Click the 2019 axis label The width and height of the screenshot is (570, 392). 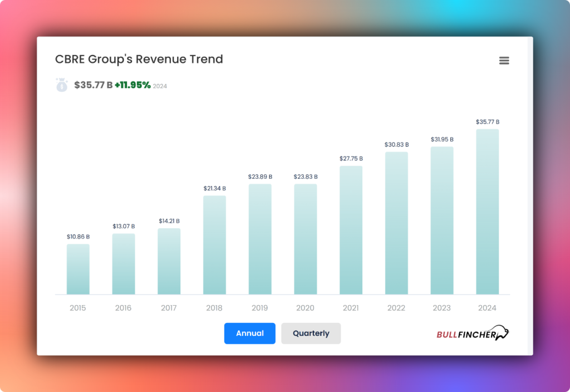click(259, 308)
